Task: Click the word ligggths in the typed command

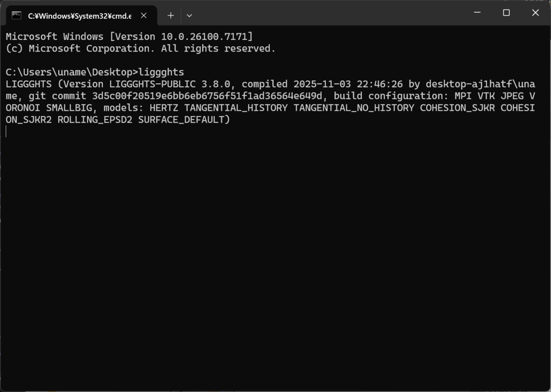Action: (x=161, y=72)
